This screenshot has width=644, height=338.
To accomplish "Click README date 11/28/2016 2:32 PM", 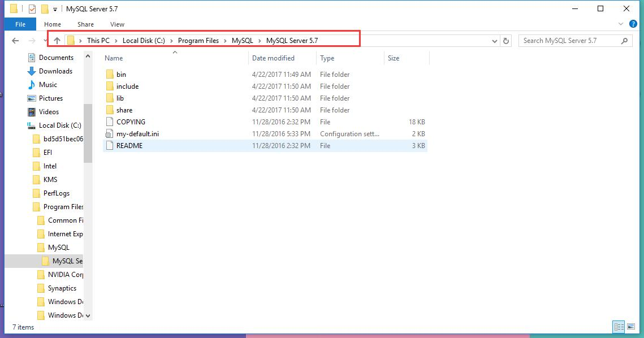I will 282,146.
